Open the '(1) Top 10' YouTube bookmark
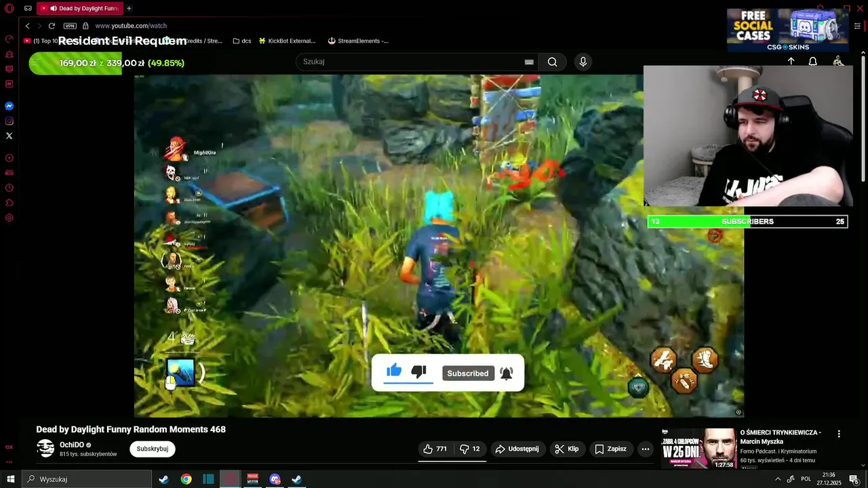The height and width of the screenshot is (488, 868). coord(41,41)
